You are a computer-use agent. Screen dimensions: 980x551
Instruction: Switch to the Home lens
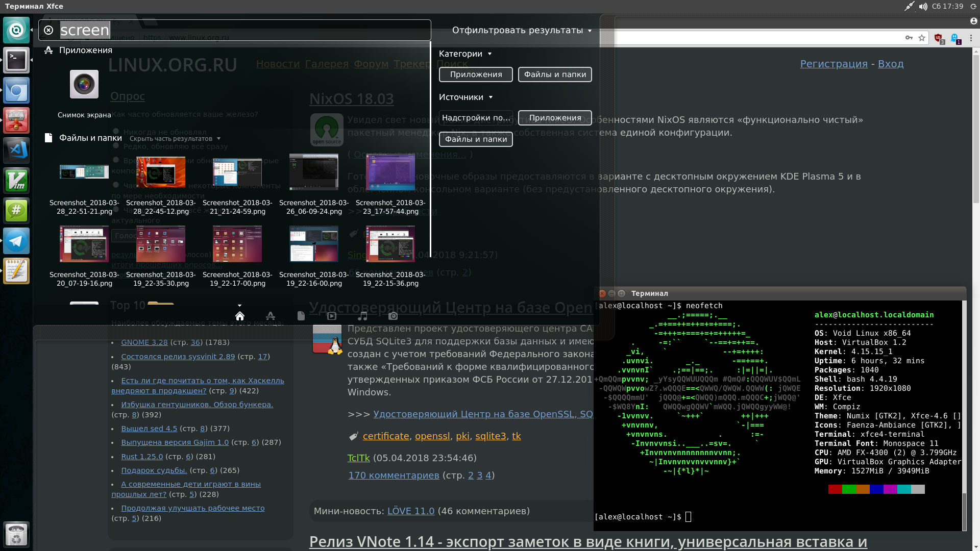click(x=240, y=316)
